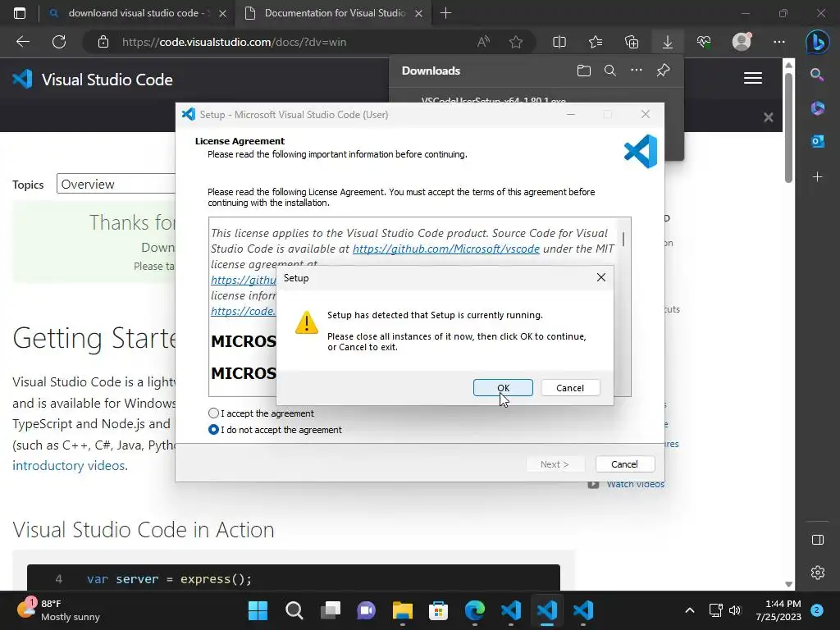Image resolution: width=840 pixels, height=630 pixels.
Task: Open Read aloud in the address bar
Action: [x=483, y=42]
